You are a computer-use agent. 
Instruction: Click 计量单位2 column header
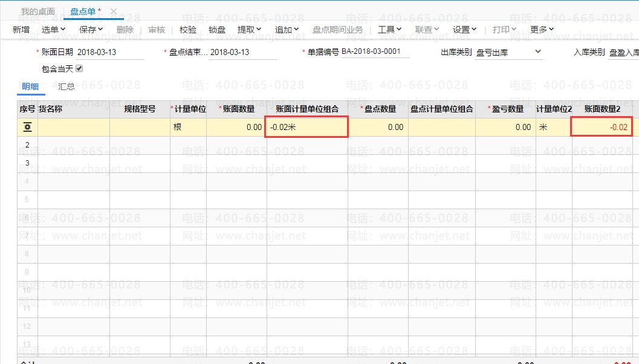point(554,109)
